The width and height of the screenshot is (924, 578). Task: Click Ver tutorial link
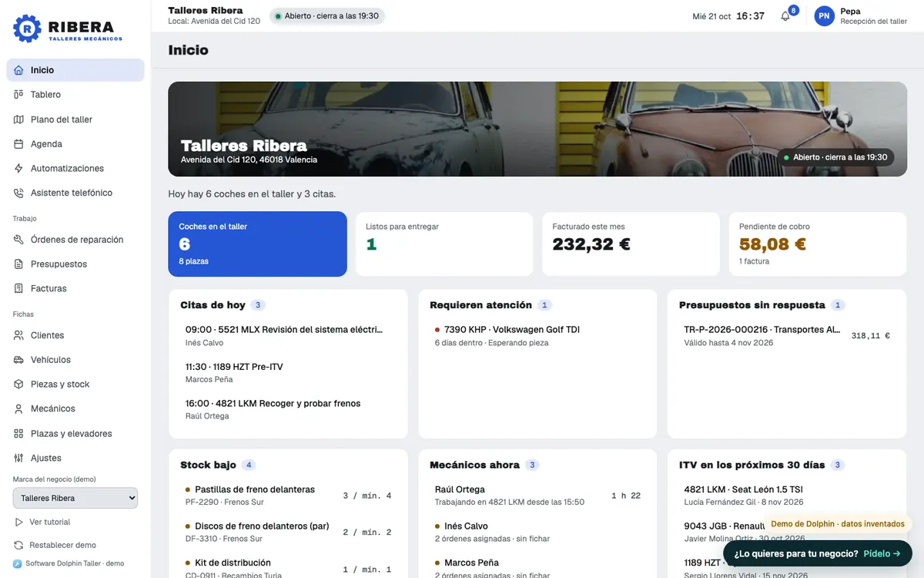[x=49, y=522]
